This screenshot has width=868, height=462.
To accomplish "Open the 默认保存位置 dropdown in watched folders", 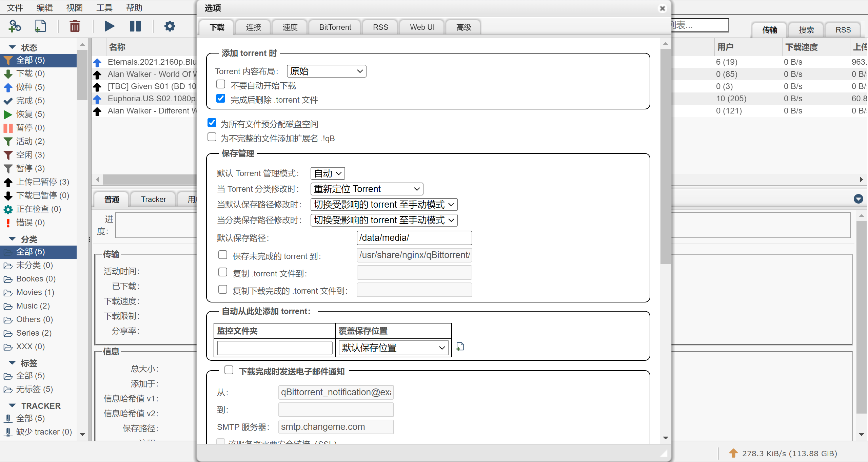I will (x=393, y=348).
